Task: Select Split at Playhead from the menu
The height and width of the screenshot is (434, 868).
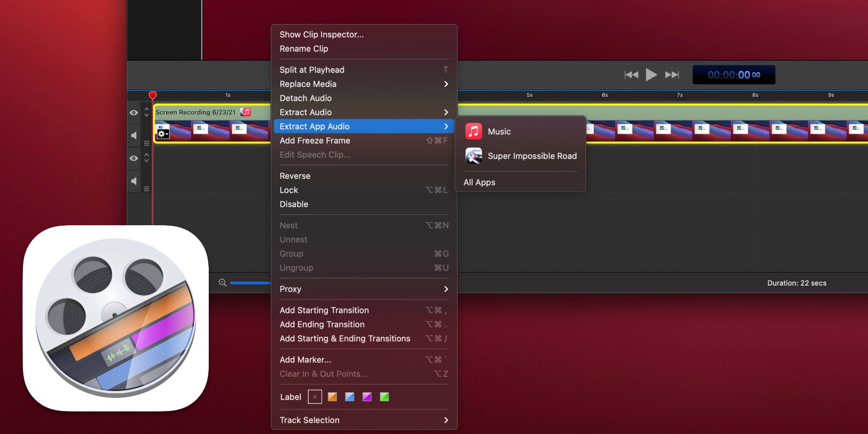Action: point(312,69)
